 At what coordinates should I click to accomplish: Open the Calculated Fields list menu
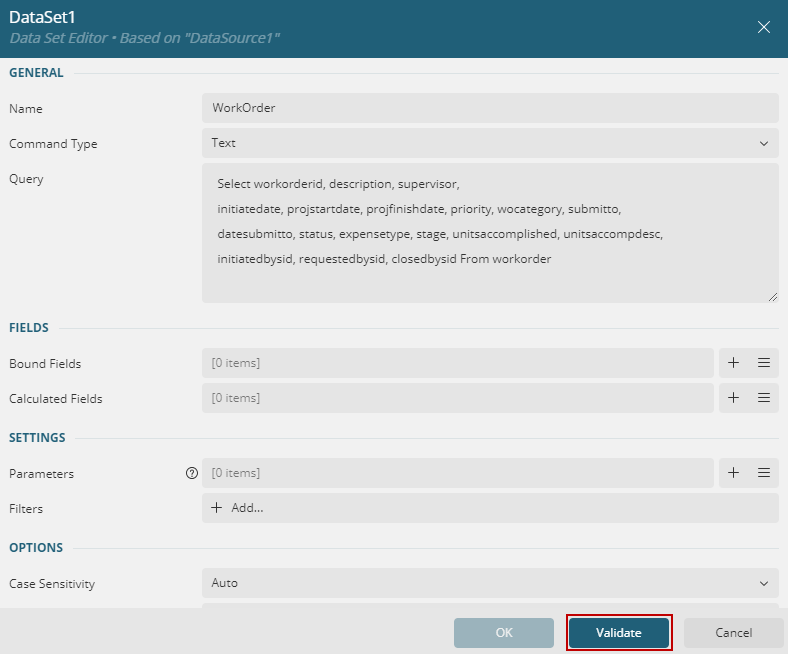point(763,398)
